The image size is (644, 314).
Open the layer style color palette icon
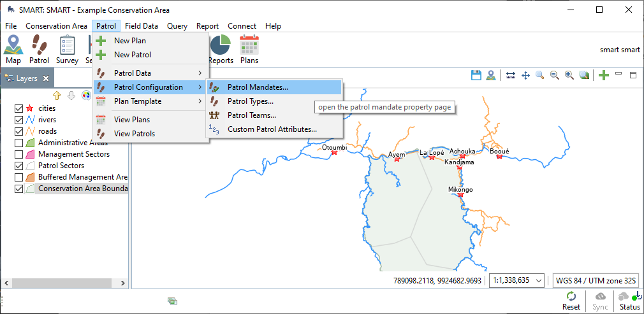tap(86, 96)
